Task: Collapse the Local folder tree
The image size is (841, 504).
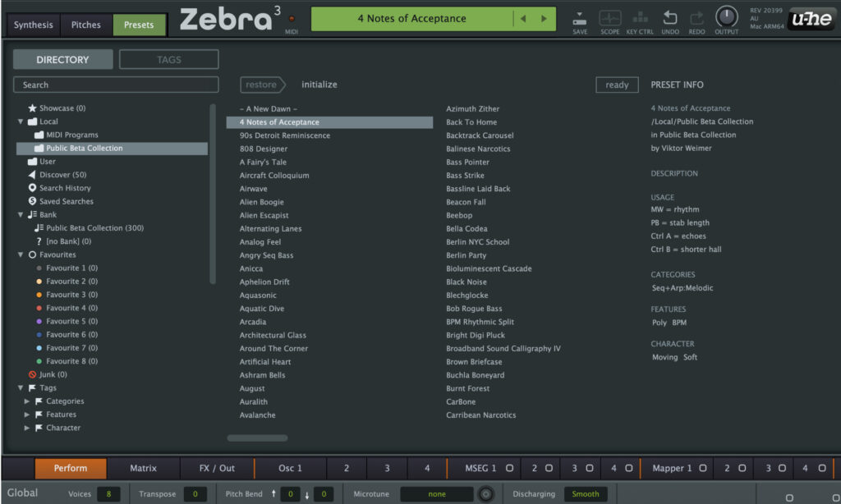Action: coord(20,121)
